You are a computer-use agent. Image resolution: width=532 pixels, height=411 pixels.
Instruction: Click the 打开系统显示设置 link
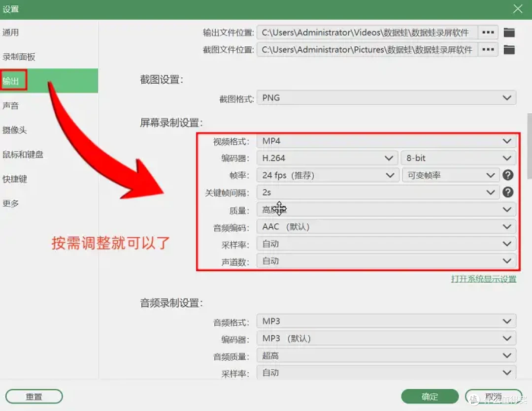(484, 279)
